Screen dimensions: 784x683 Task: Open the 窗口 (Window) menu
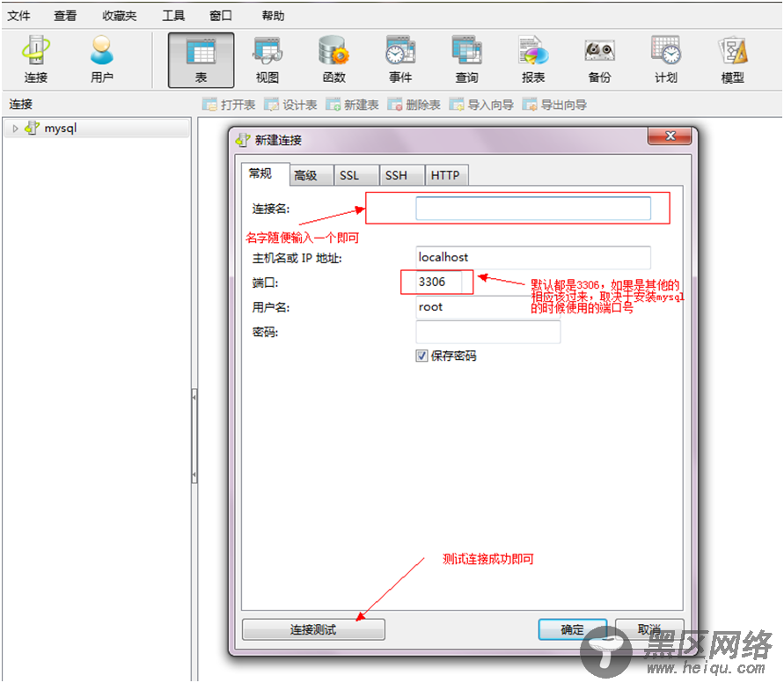point(221,16)
